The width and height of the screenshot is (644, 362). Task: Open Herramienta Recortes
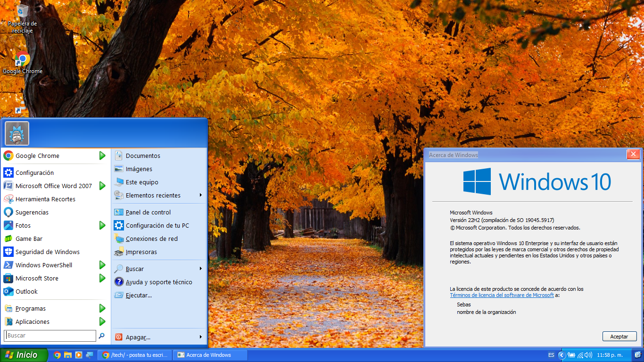pos(56,199)
